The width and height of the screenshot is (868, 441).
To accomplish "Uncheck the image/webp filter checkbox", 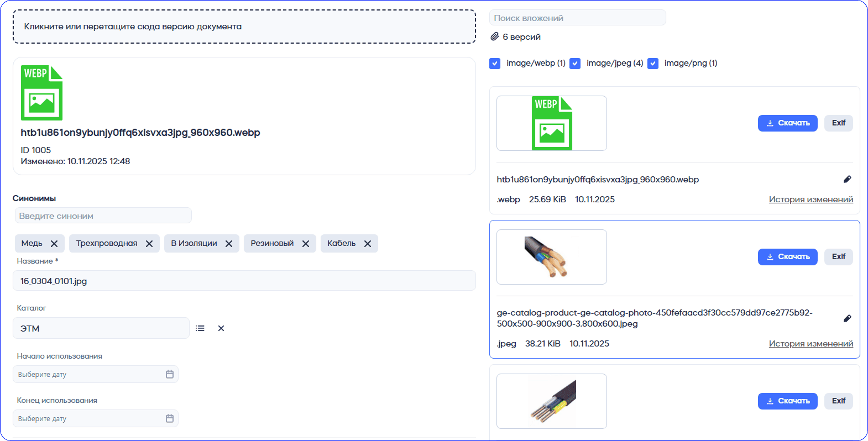I will (x=495, y=64).
